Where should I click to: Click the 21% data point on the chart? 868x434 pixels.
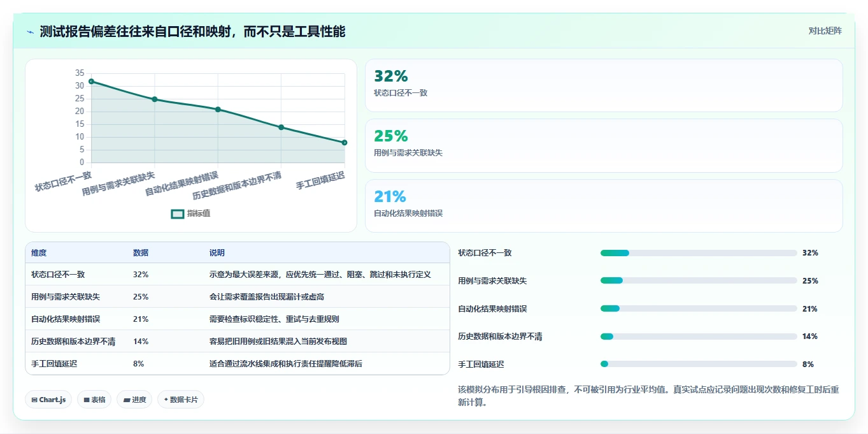pyautogui.click(x=218, y=110)
